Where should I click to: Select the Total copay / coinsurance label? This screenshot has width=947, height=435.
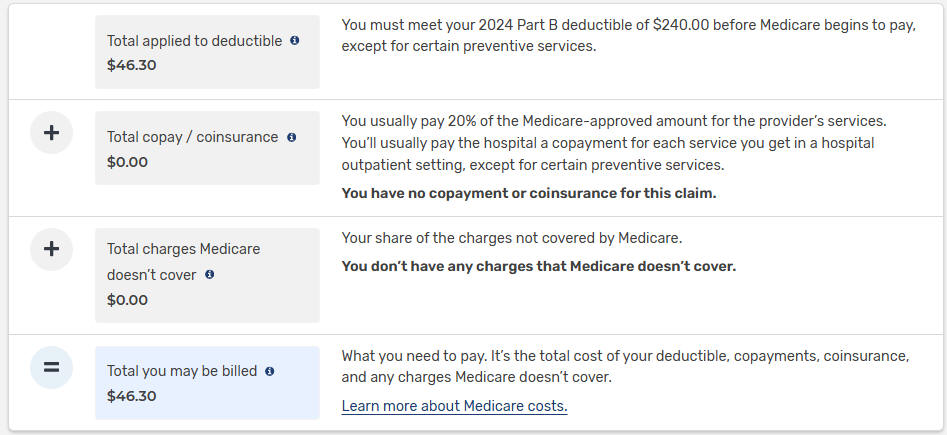click(x=193, y=137)
